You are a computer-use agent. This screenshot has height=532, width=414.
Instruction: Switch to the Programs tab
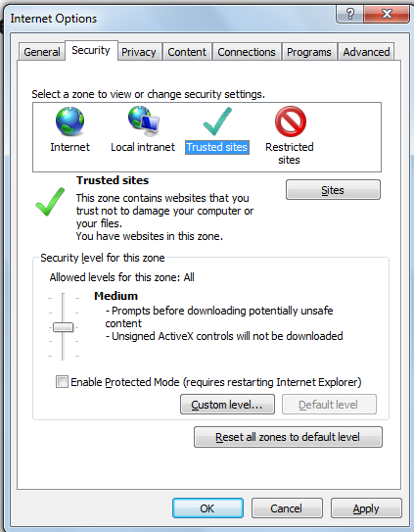coord(309,52)
